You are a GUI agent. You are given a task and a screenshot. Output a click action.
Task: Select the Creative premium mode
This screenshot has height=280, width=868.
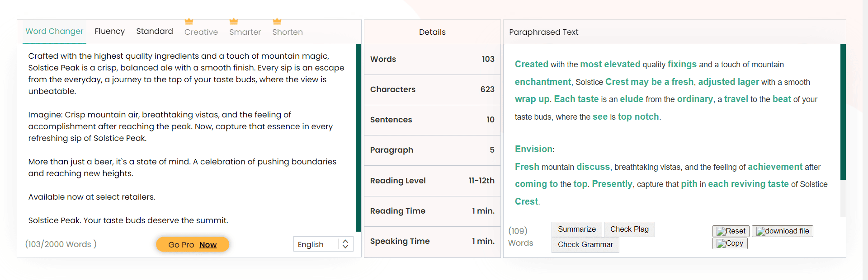click(x=201, y=32)
